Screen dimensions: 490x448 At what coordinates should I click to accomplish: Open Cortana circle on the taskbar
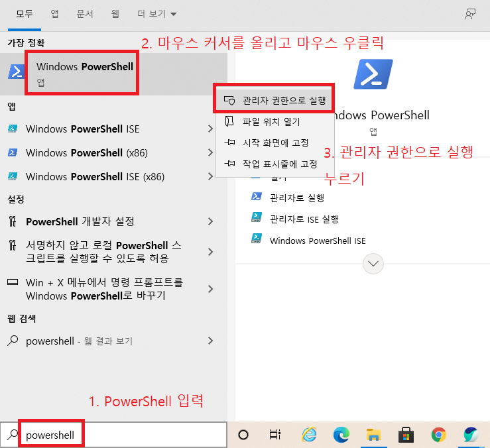(x=243, y=435)
